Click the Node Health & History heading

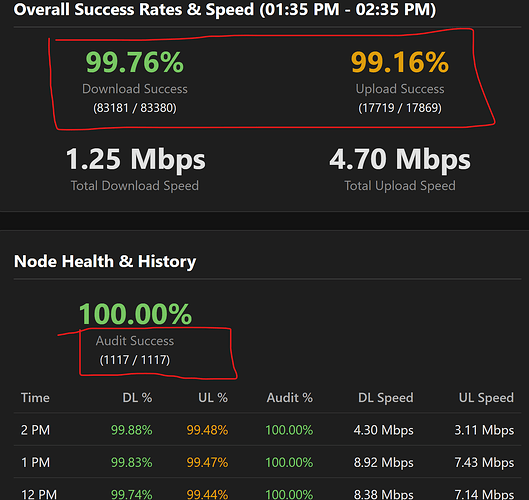[x=105, y=261]
